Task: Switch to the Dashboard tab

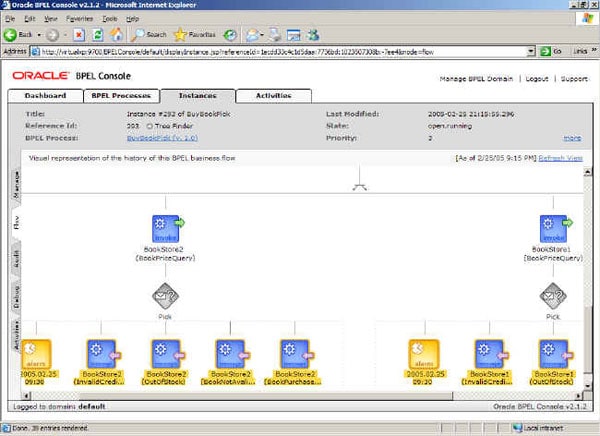Action: [x=45, y=96]
